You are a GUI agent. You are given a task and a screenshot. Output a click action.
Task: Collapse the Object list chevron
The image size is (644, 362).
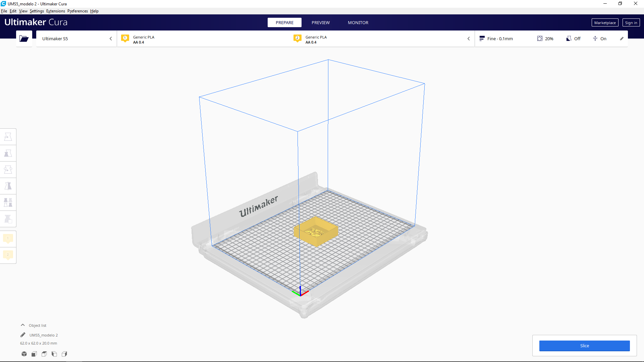(x=23, y=325)
